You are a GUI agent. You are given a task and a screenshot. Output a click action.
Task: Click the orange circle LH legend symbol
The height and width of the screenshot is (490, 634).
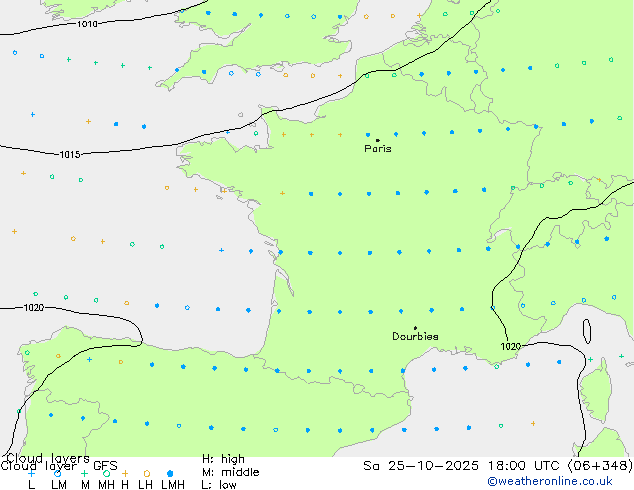[x=147, y=473]
